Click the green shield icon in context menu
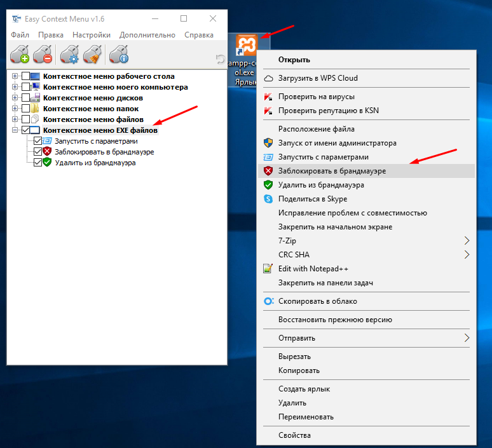Viewport: 492px width, 448px height. [x=268, y=185]
